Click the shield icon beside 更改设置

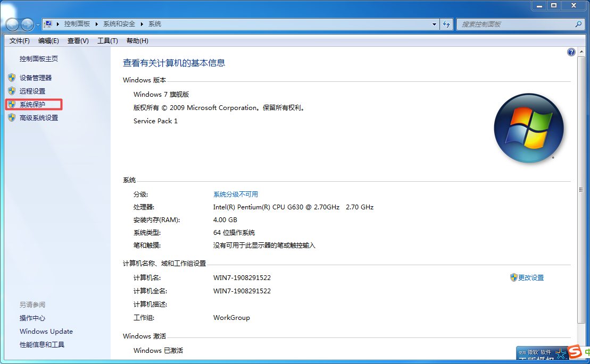513,277
